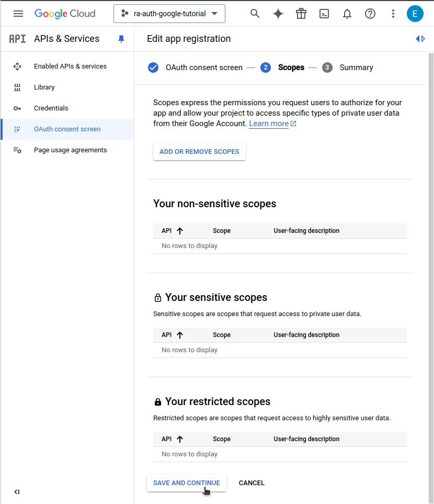Collapse the left sidebar navigation
Viewport: 434px width, 504px height.
[17, 491]
